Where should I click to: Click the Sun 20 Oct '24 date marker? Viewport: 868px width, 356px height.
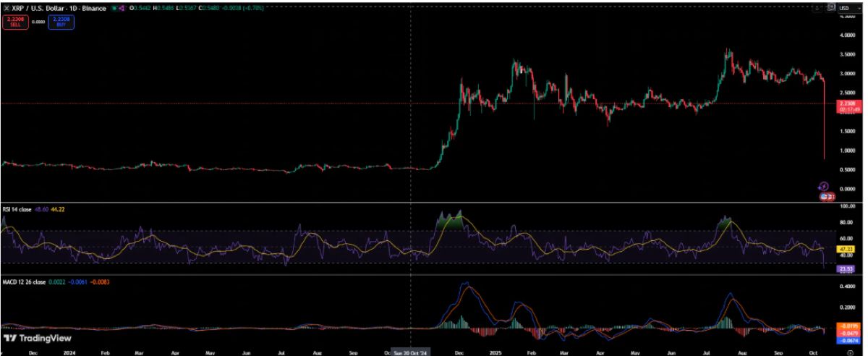pos(411,352)
